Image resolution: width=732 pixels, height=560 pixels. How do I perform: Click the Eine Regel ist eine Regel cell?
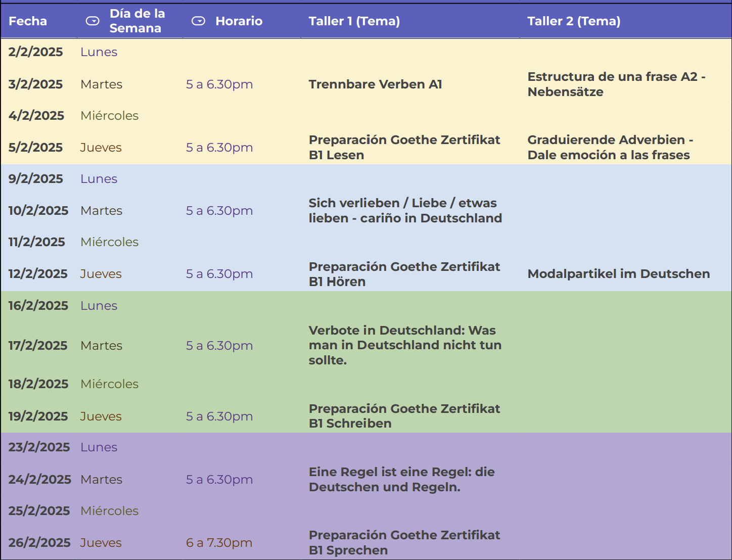[x=401, y=480]
